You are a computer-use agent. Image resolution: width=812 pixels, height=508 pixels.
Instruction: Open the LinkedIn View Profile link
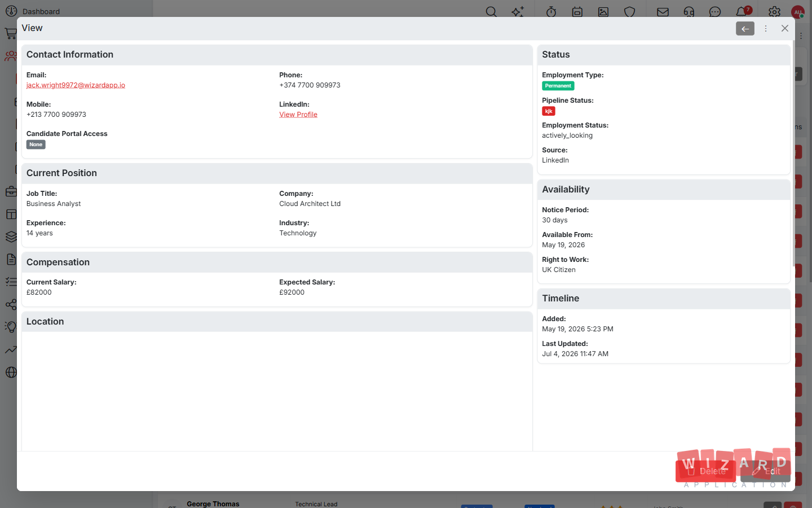[x=298, y=115]
